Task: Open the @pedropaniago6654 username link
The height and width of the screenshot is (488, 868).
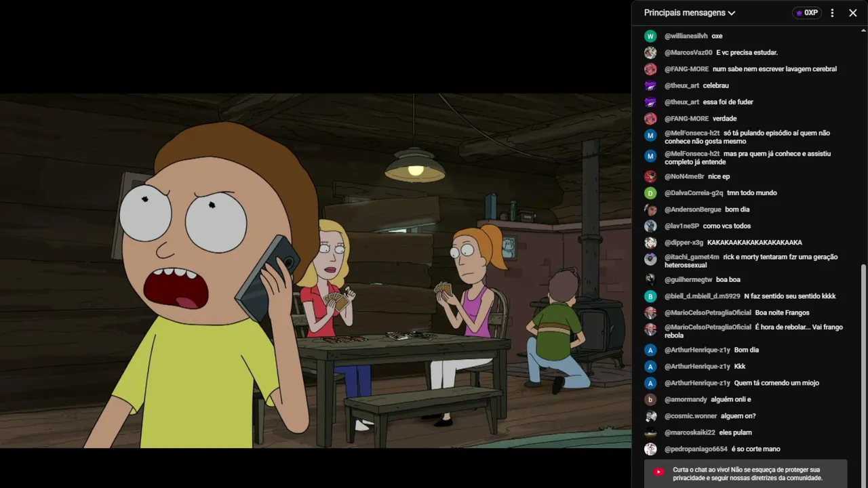Action: point(696,449)
